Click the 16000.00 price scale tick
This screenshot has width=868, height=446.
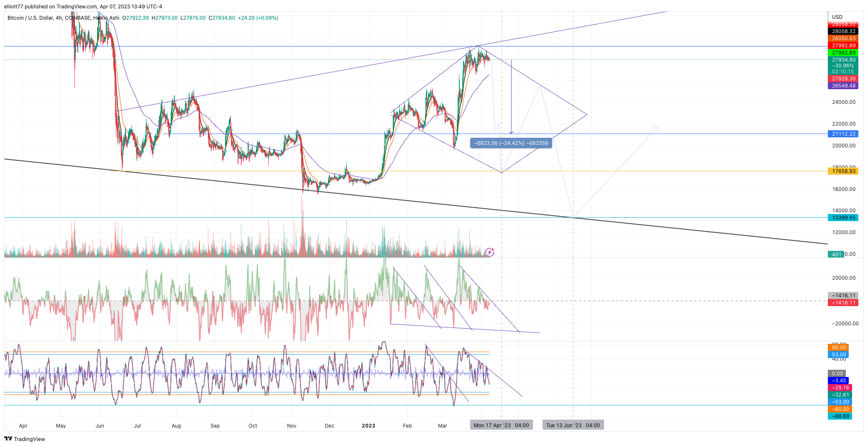[844, 189]
